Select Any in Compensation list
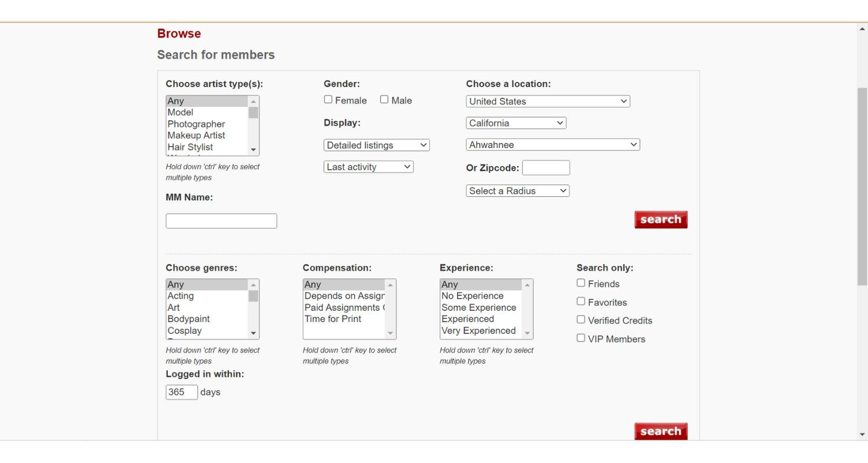Image resolution: width=868 pixels, height=463 pixels. (x=344, y=285)
